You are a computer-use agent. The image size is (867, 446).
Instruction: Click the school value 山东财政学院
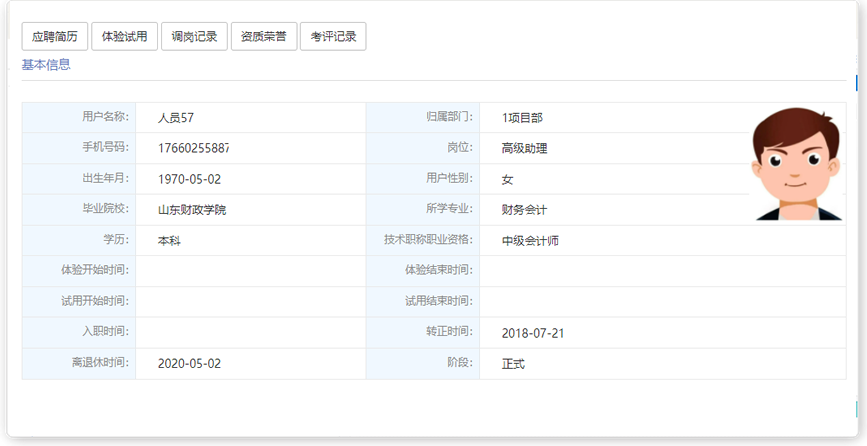(x=192, y=210)
